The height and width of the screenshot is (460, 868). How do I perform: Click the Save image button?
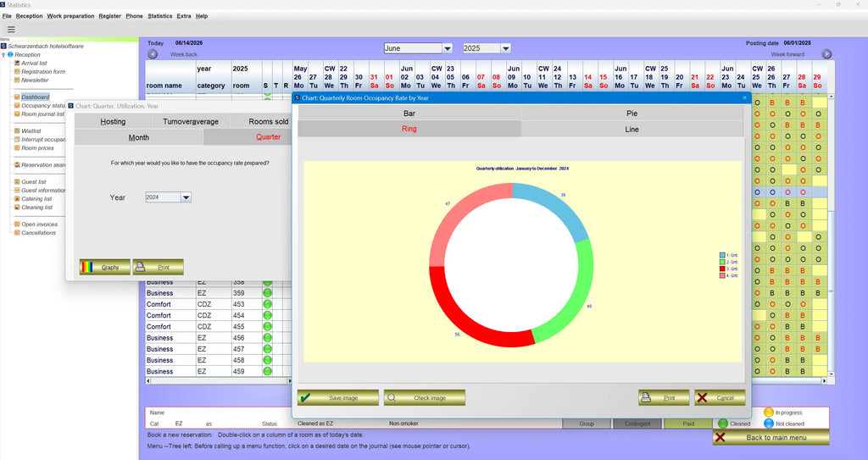[337, 397]
